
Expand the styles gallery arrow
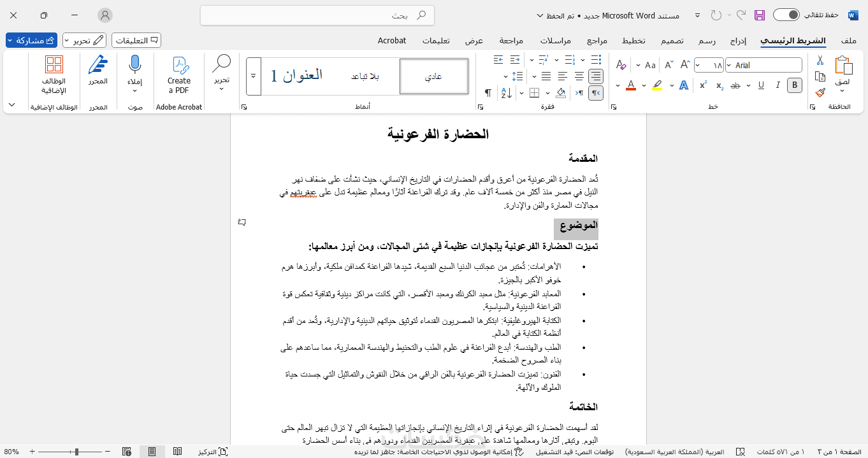click(253, 76)
